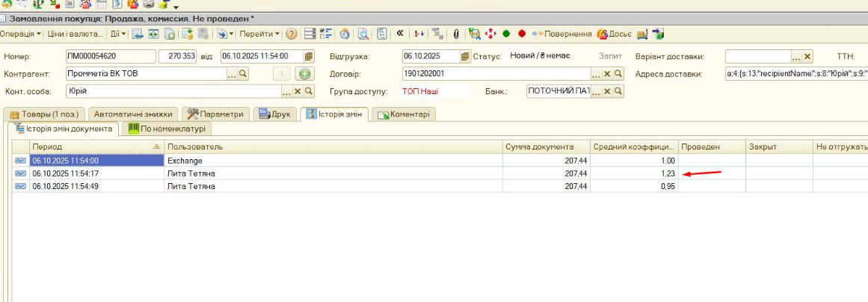
Task: Sort by the Период column header
Action: (96, 147)
